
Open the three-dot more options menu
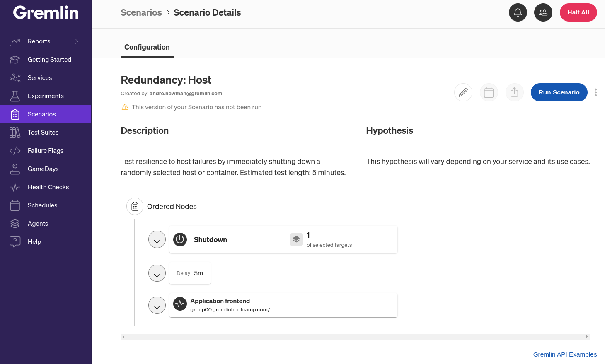click(x=596, y=92)
